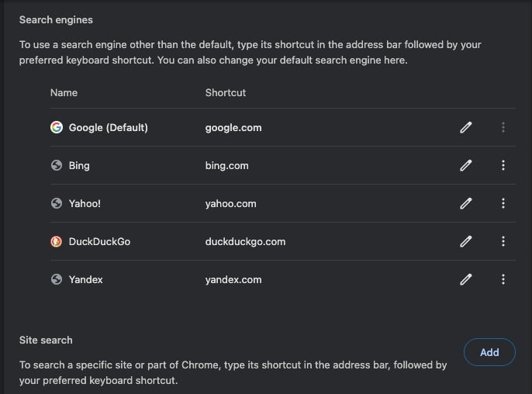Click the disabled more actions for Google
532x394 pixels.
503,127
